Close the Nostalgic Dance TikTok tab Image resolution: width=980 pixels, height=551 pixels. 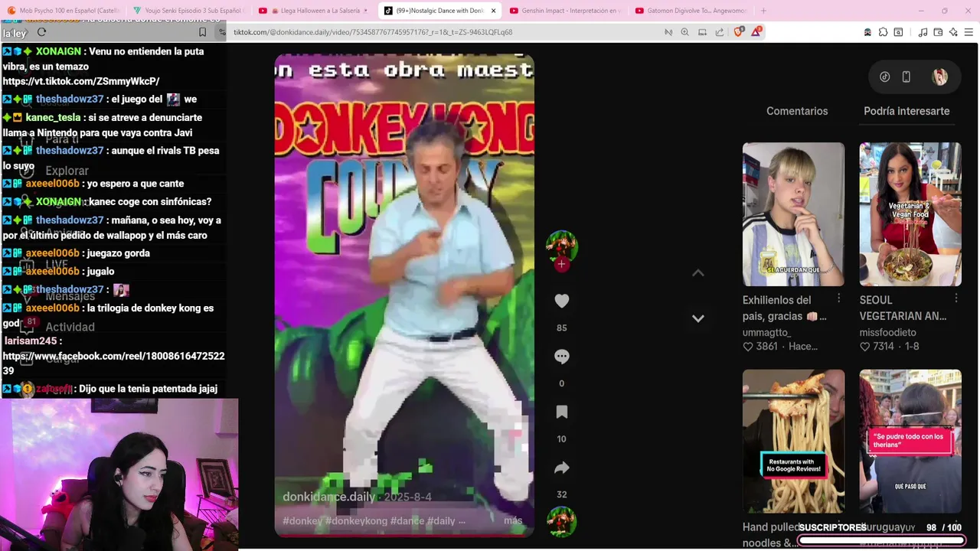click(x=493, y=11)
